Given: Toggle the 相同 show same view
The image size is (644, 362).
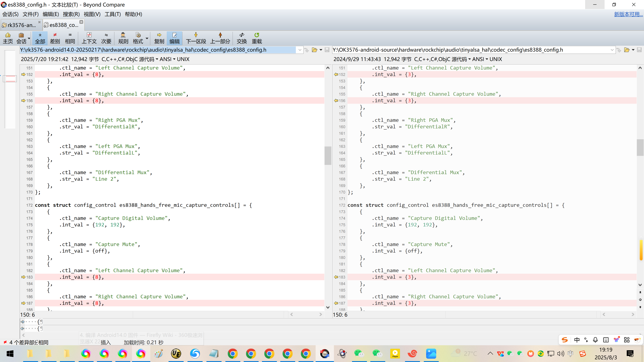Looking at the screenshot, I should [70, 38].
